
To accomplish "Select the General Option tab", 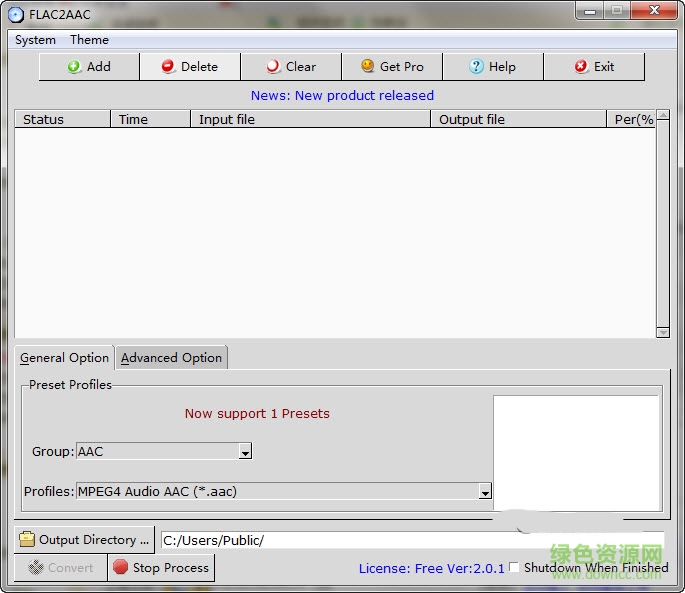I will pos(64,358).
